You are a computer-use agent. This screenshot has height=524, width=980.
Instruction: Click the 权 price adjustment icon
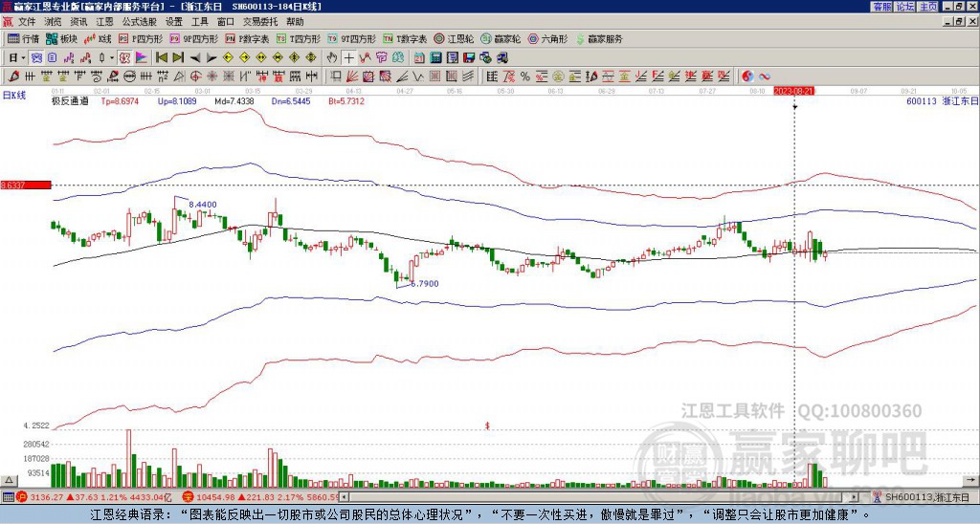(124, 58)
